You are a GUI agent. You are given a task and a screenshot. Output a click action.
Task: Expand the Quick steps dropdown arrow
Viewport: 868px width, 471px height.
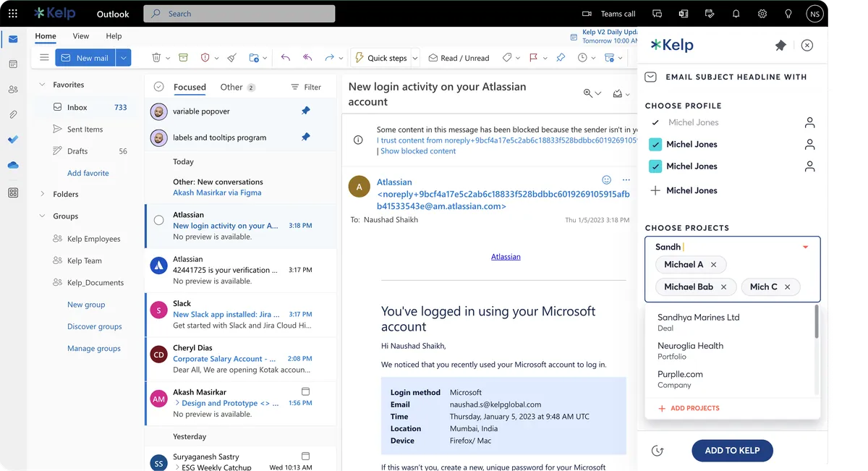pos(415,58)
